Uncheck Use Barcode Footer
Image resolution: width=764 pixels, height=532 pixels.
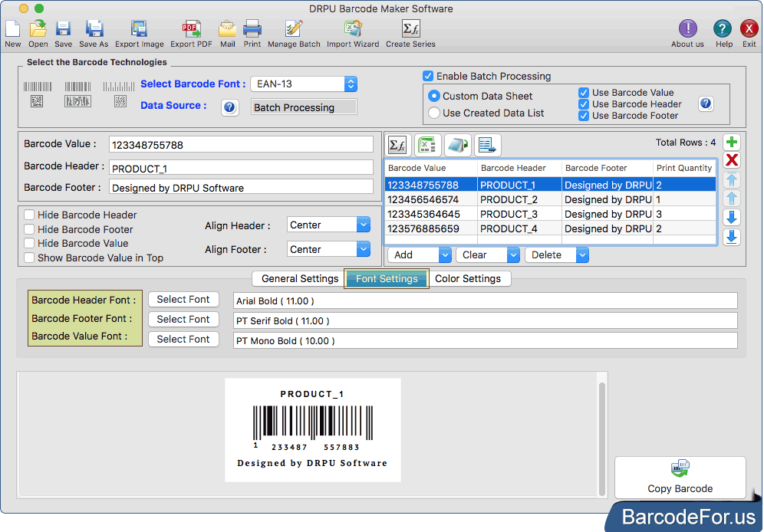(583, 116)
